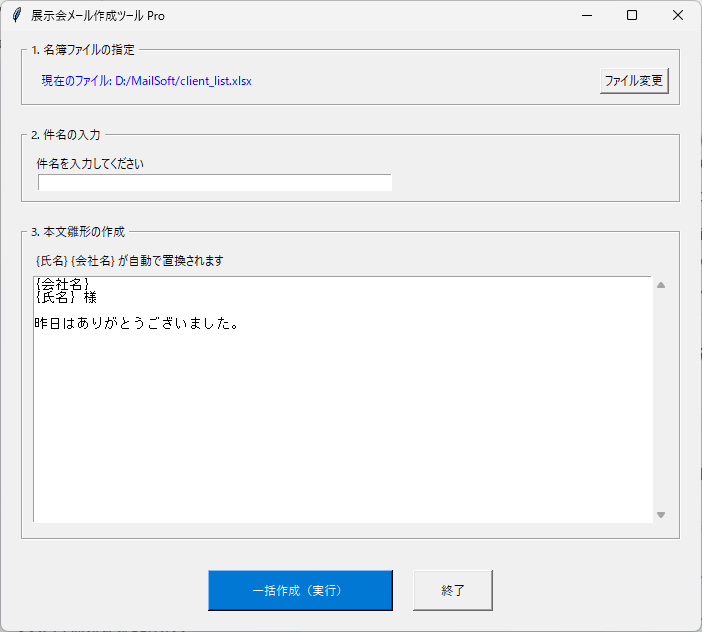Click the body scrollbar down arrow
702x632 pixels.
pyautogui.click(x=660, y=514)
